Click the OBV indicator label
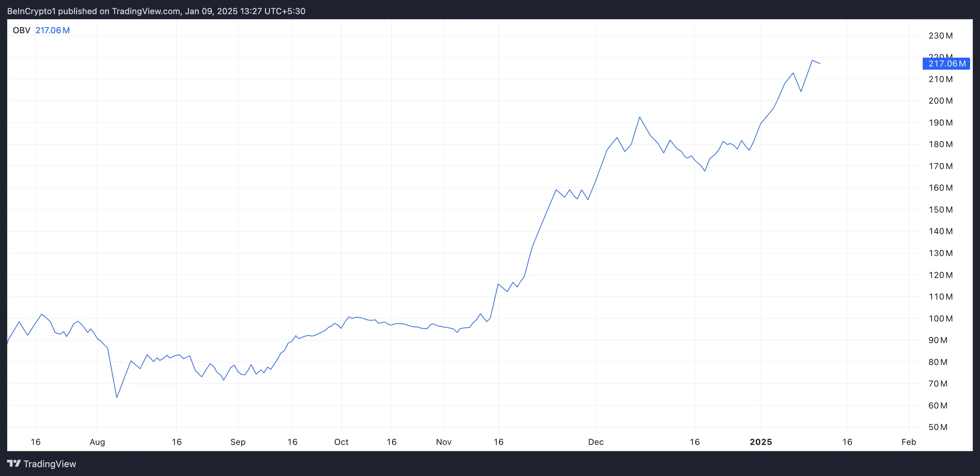Image resolution: width=980 pixels, height=476 pixels. tap(21, 30)
